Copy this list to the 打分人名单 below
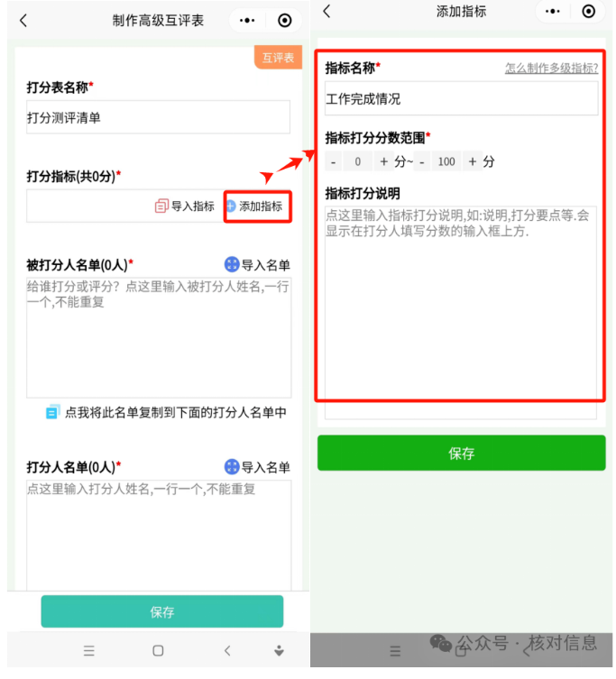The image size is (616, 679). point(166,412)
